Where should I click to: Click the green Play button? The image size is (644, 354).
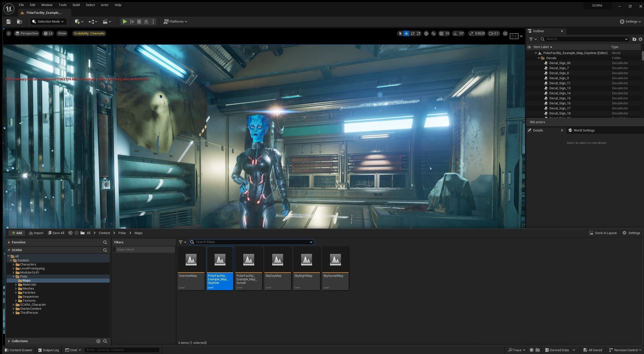(x=125, y=22)
